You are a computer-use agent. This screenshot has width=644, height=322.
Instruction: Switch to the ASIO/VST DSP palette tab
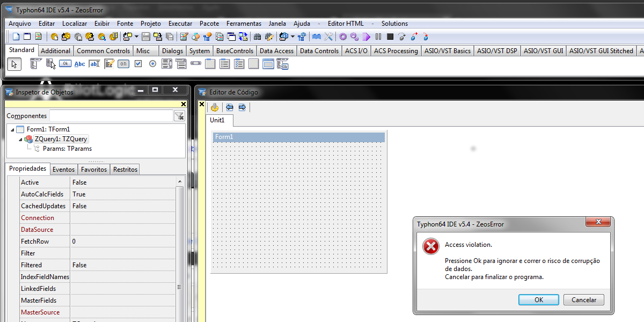[497, 51]
